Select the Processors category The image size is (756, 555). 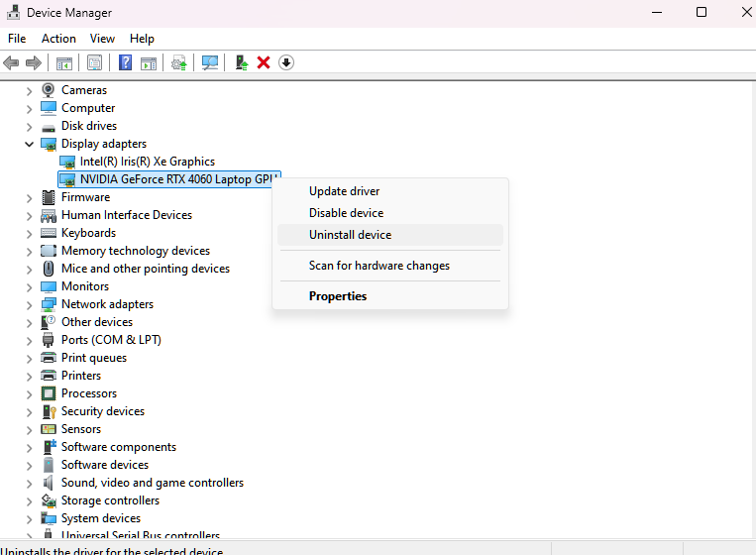tap(88, 393)
